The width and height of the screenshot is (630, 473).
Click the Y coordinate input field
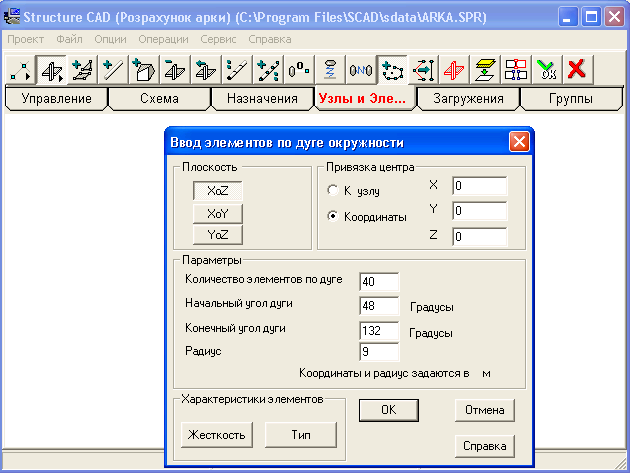(480, 211)
